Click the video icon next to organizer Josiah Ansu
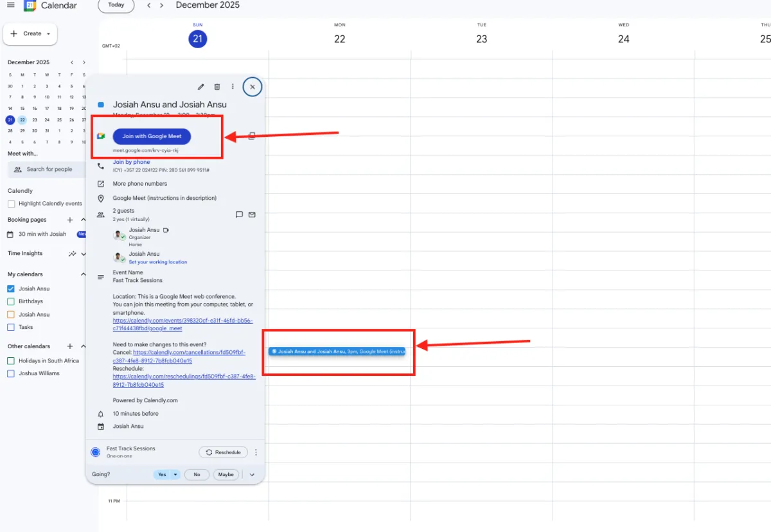771x532 pixels. [x=166, y=230]
